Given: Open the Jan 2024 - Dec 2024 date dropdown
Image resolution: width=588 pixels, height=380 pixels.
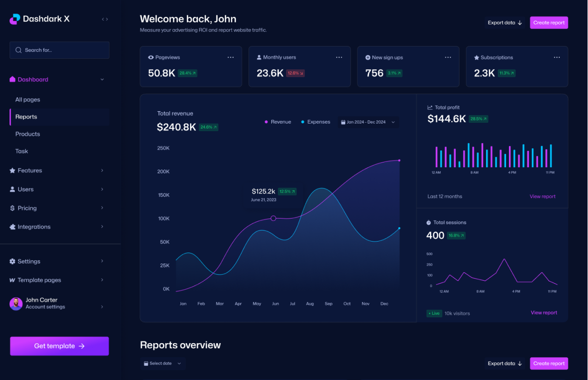Looking at the screenshot, I should [x=368, y=122].
